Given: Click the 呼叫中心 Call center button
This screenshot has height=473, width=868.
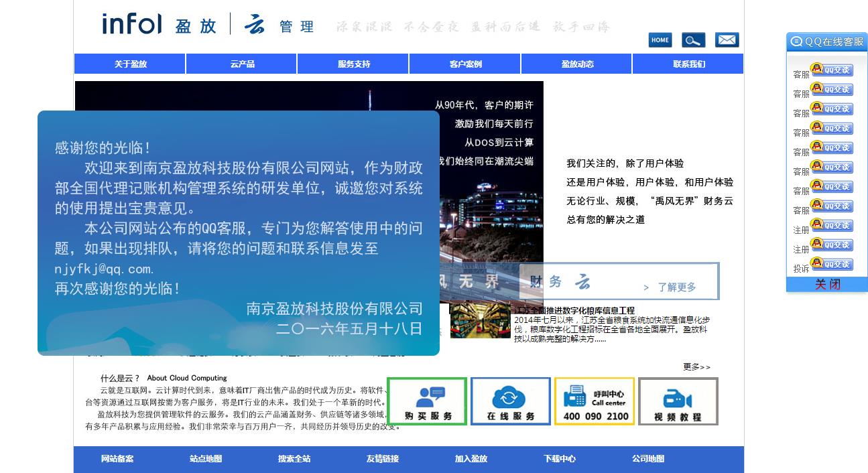Looking at the screenshot, I should 595,401.
